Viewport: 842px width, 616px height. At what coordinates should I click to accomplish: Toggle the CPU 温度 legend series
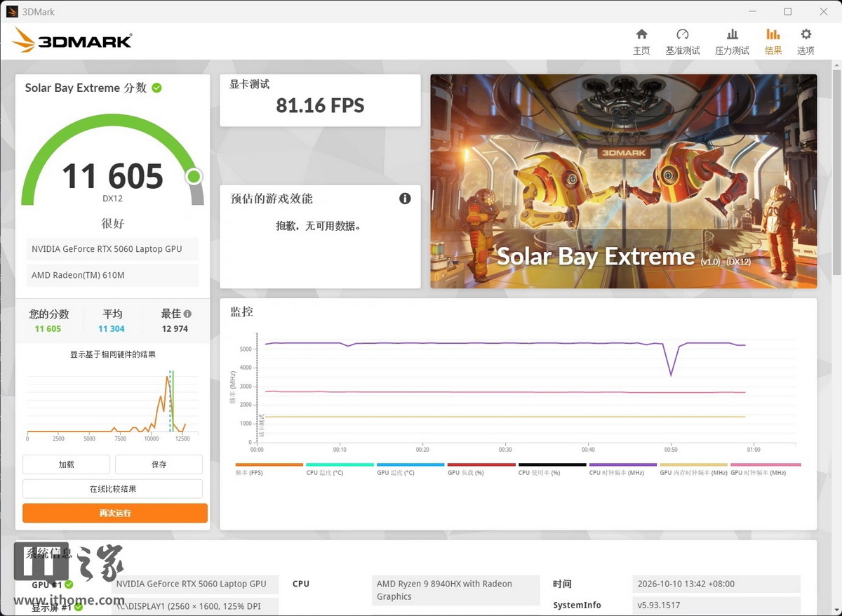coord(340,469)
